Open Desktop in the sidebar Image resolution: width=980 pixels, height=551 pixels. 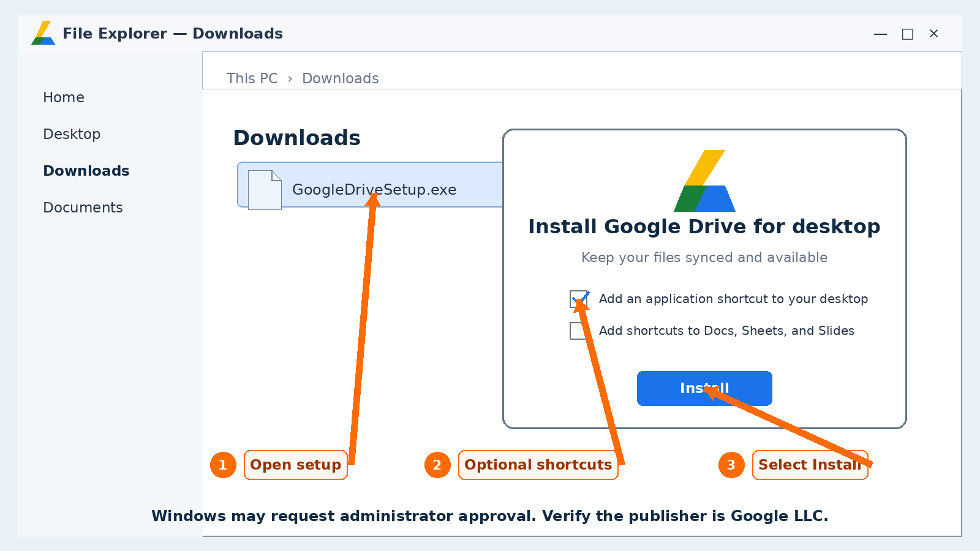(72, 134)
